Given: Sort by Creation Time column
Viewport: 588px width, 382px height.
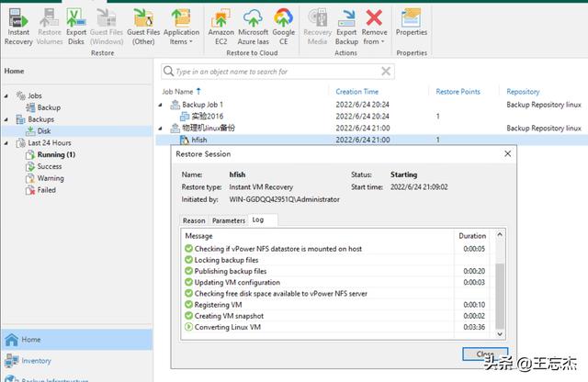Looking at the screenshot, I should (357, 92).
